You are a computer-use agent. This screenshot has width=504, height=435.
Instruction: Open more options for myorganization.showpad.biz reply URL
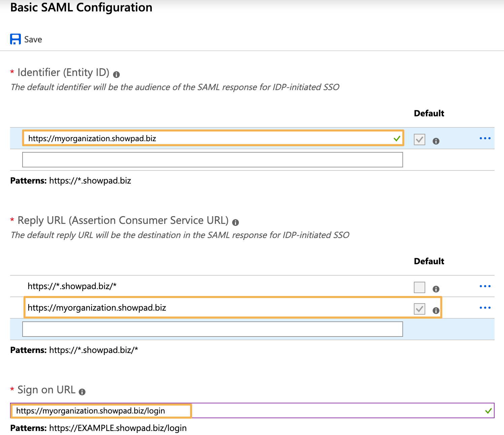pyautogui.click(x=485, y=308)
